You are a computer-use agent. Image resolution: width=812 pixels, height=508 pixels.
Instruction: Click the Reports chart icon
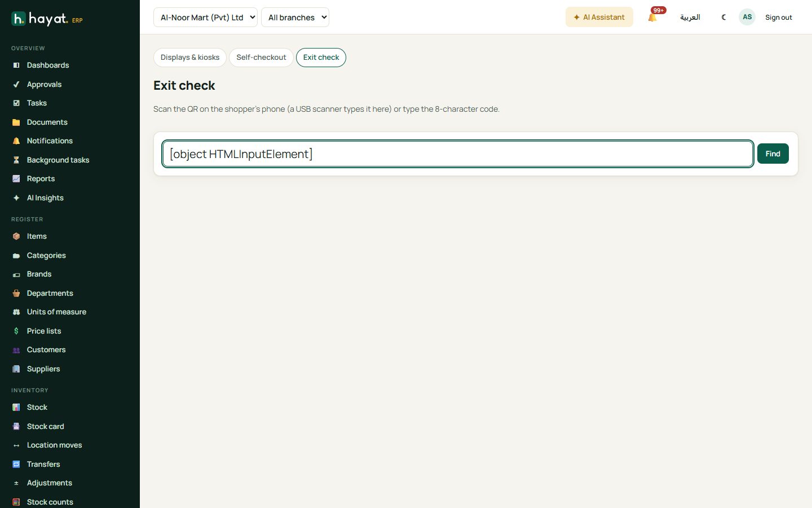coord(16,179)
